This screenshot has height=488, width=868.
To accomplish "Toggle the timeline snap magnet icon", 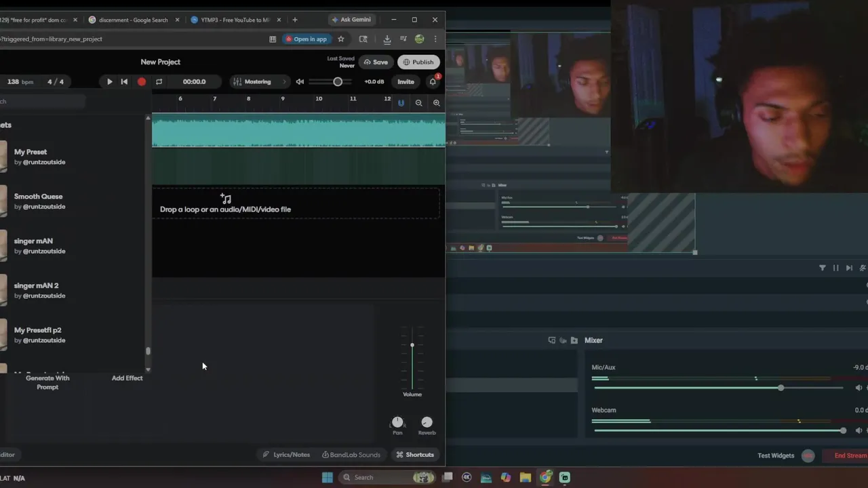I will tap(401, 103).
